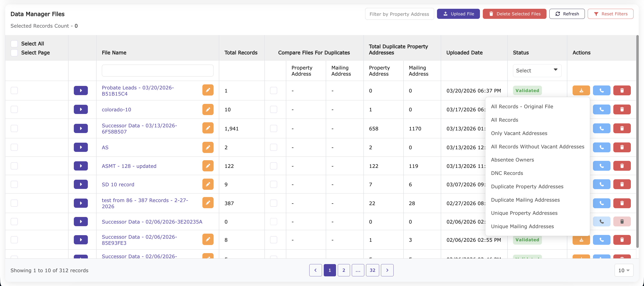Select Duplicate Property Addresses menu option
The height and width of the screenshot is (286, 644).
(527, 187)
